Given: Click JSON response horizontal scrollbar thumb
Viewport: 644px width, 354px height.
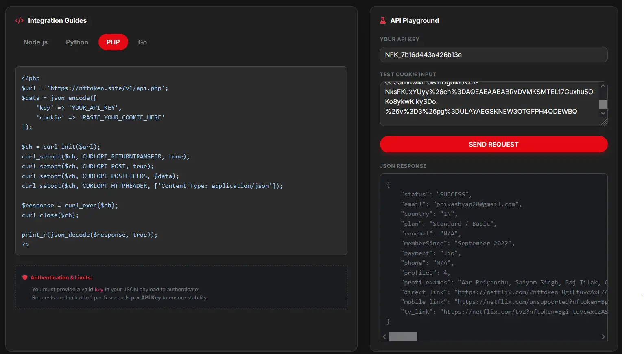Looking at the screenshot, I should point(403,336).
